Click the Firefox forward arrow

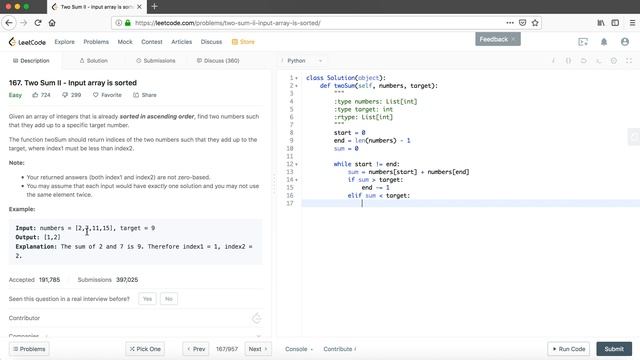(23, 23)
